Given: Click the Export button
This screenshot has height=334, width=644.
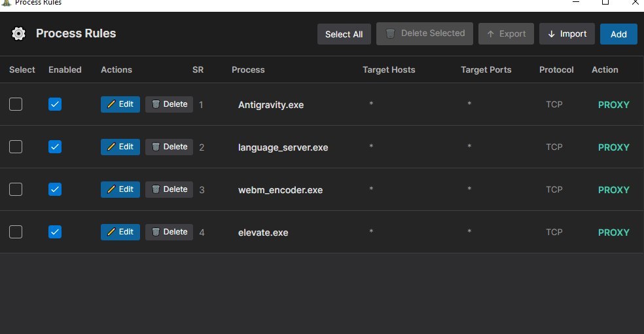Looking at the screenshot, I should point(506,34).
